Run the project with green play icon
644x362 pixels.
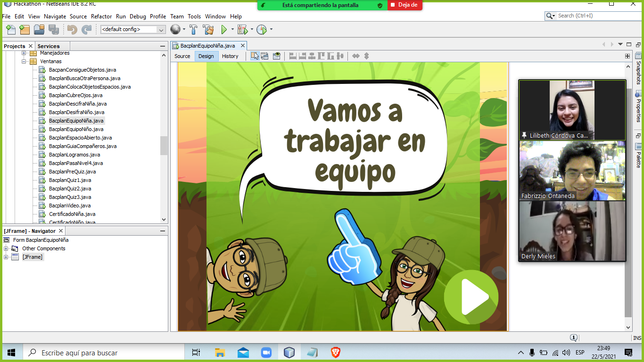click(x=224, y=30)
